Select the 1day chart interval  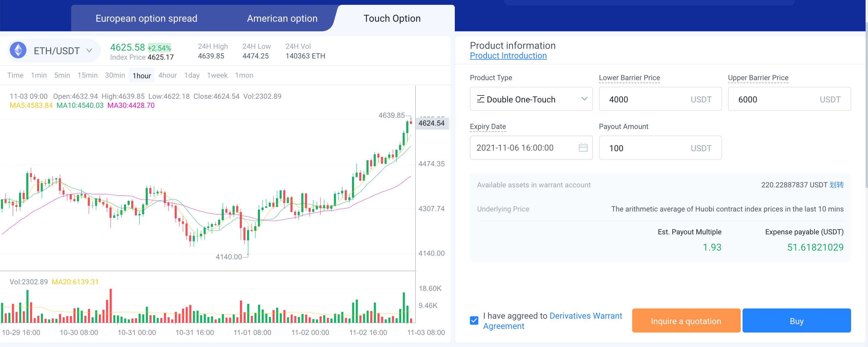pos(192,75)
